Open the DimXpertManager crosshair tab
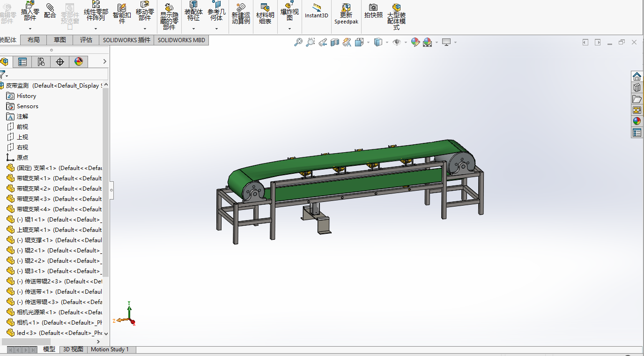This screenshot has width=644, height=356. 60,62
